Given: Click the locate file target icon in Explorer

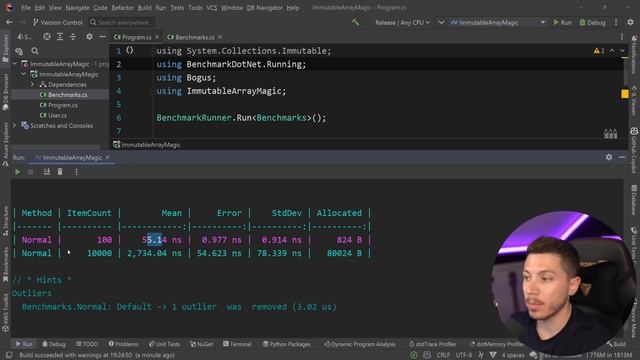Looking at the screenshot, I should (47, 37).
